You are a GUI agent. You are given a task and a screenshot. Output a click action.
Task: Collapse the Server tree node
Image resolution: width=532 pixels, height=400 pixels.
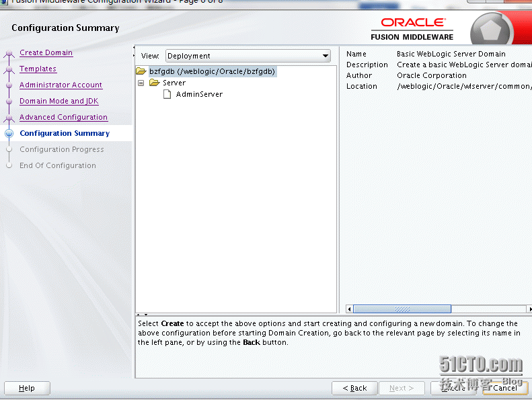[141, 83]
